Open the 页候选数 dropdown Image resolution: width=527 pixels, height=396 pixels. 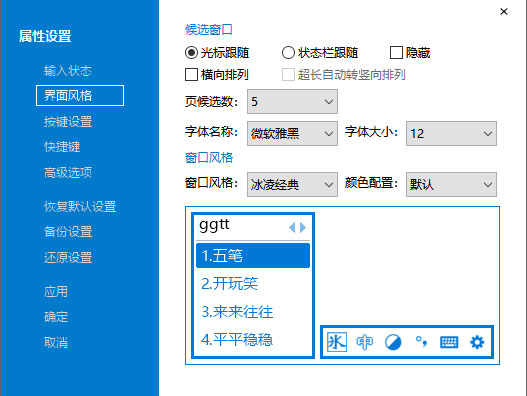(x=292, y=102)
